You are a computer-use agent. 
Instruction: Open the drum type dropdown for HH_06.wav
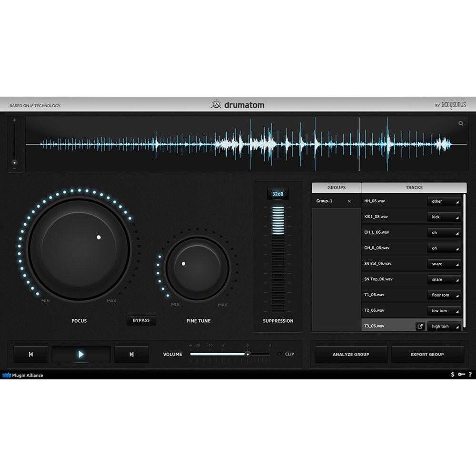pos(444,201)
